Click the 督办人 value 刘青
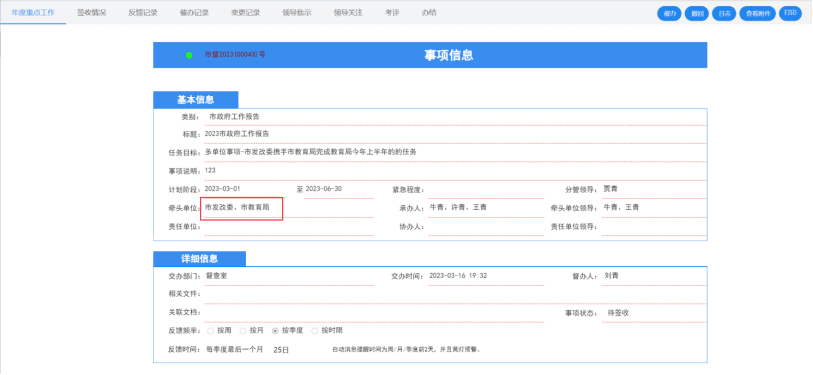The image size is (813, 375). 611,276
